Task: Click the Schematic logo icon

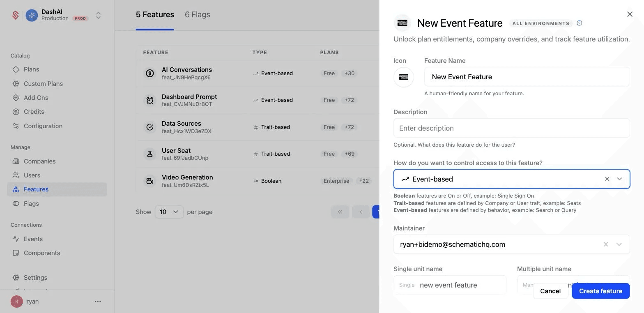Action: [x=16, y=16]
